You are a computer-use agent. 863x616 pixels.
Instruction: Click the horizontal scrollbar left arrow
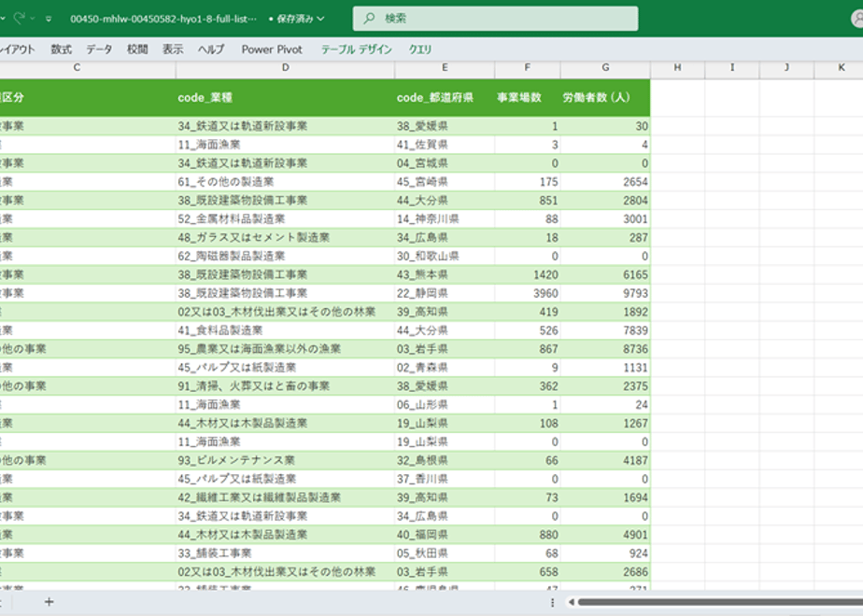(x=572, y=602)
